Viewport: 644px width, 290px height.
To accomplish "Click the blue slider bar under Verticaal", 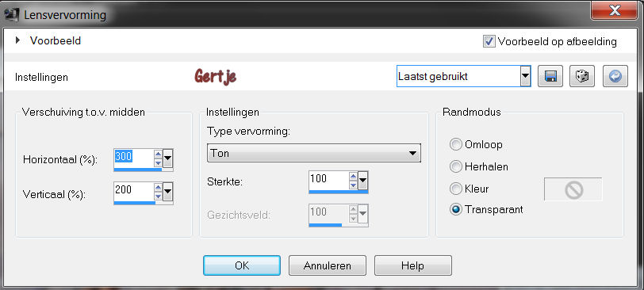I will click(x=135, y=203).
